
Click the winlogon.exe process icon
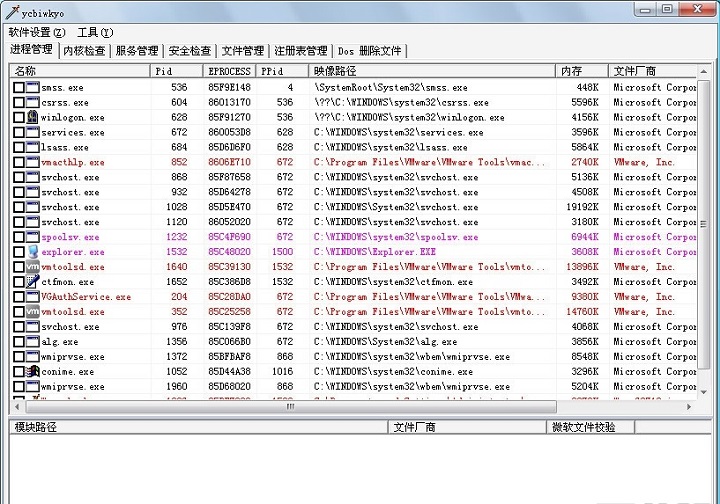(32, 117)
